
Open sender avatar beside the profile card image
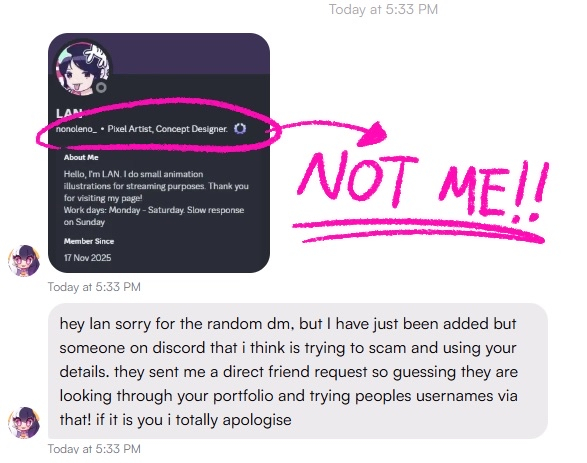click(24, 261)
